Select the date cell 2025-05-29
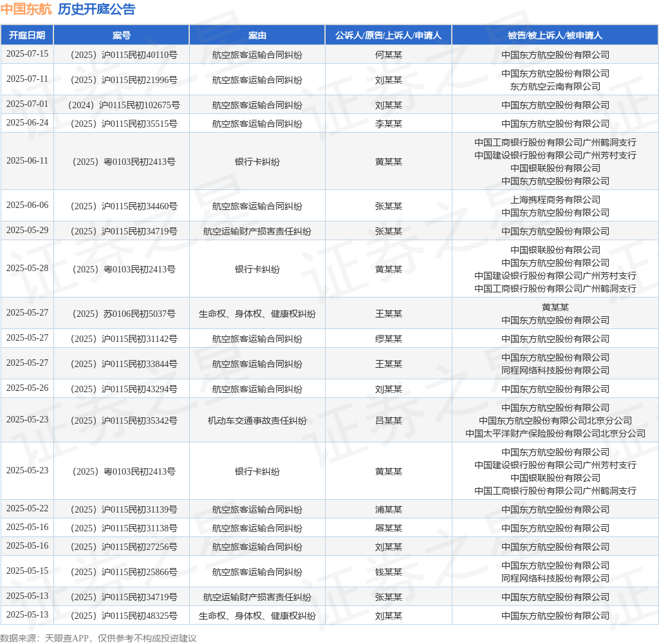The height and width of the screenshot is (644, 659). point(27,231)
